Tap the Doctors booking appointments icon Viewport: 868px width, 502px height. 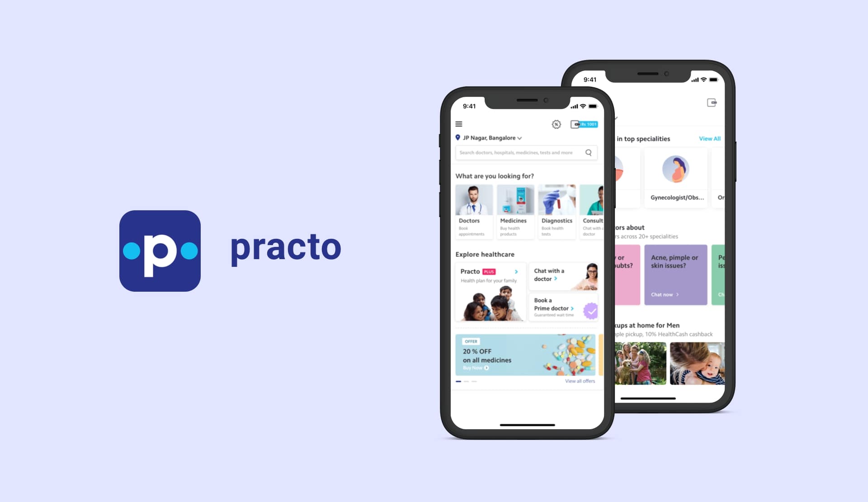pos(472,210)
